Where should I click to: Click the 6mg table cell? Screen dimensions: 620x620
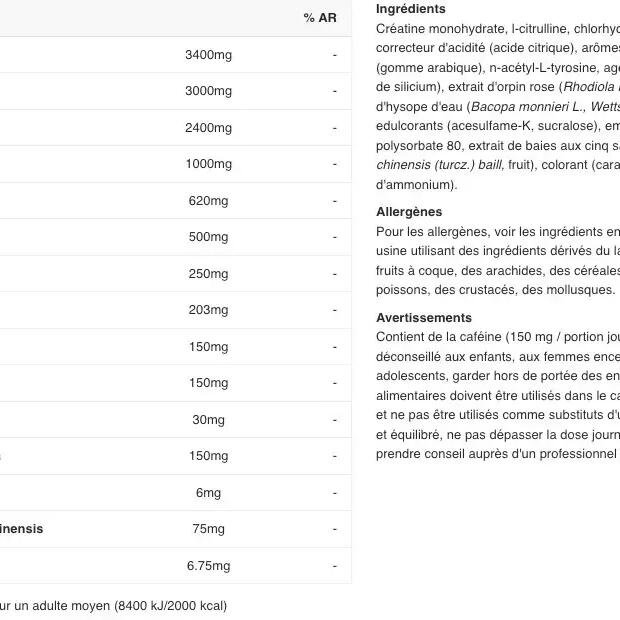point(208,493)
